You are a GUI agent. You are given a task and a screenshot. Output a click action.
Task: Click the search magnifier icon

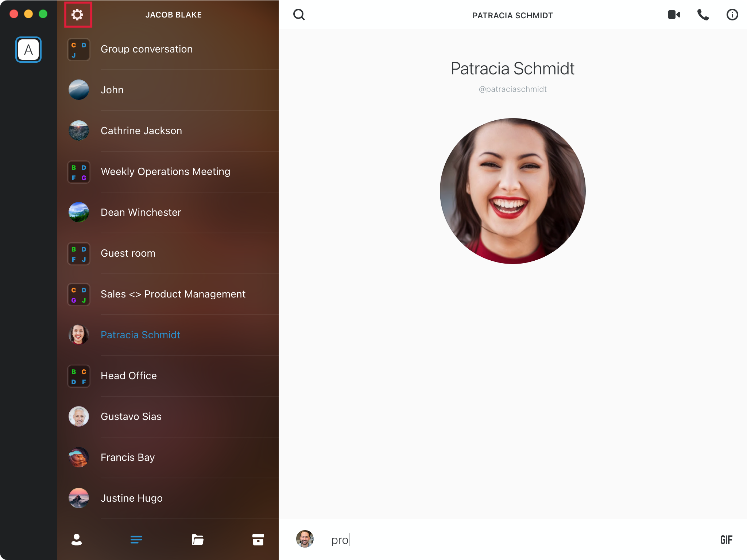coord(299,15)
